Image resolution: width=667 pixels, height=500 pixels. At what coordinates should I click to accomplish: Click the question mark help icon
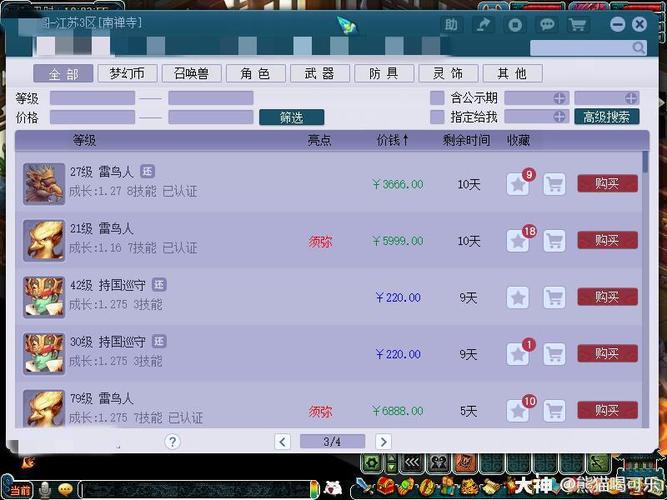click(172, 441)
